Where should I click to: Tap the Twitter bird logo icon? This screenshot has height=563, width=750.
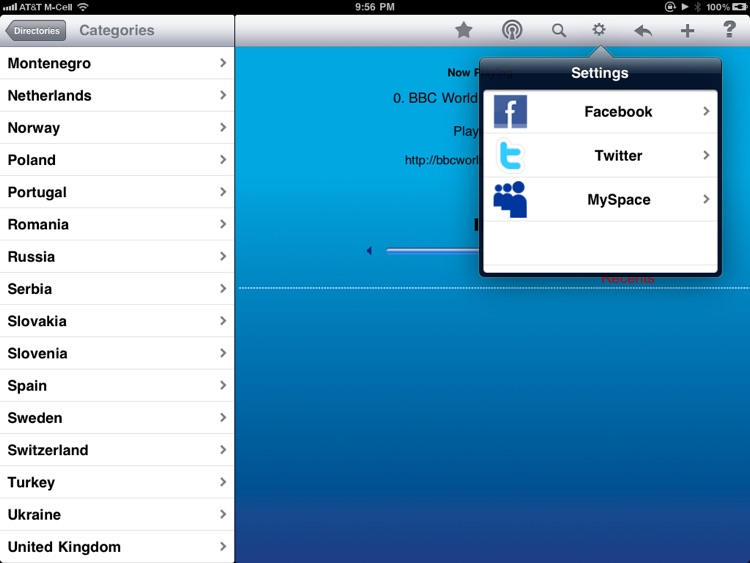[510, 155]
